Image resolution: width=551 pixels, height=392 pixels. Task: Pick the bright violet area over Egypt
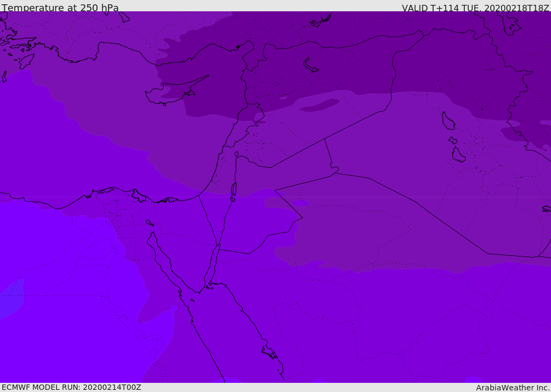(x=70, y=323)
